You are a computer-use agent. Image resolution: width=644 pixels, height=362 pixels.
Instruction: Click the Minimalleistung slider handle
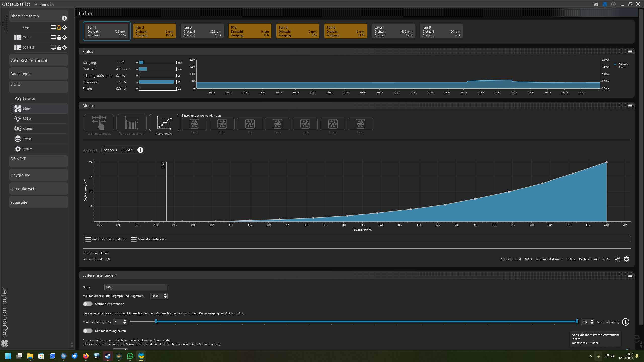156,321
